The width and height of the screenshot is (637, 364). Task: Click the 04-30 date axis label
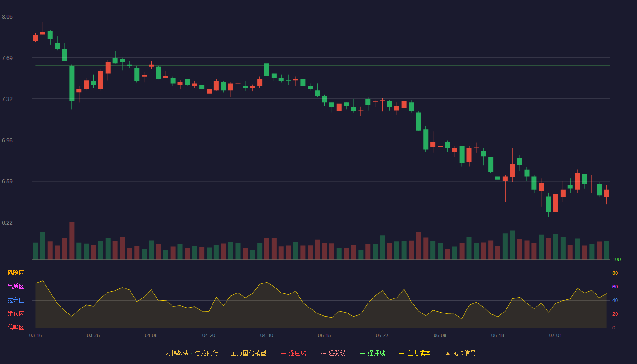click(267, 335)
